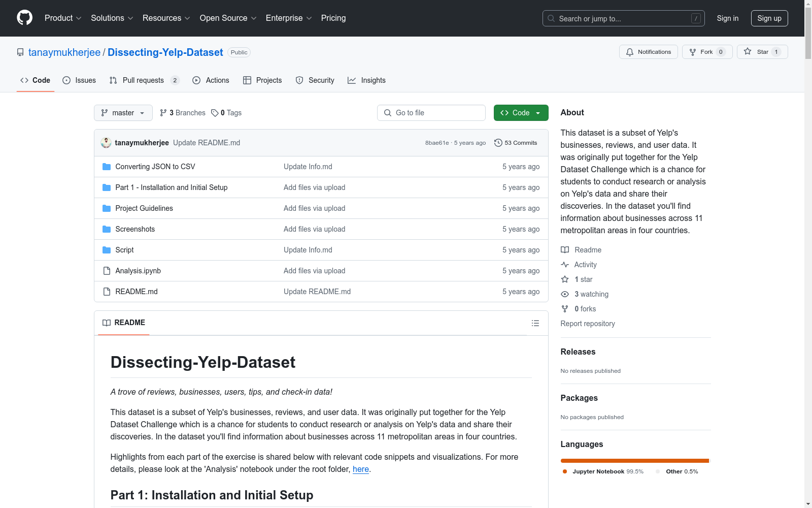Screen dimensions: 812x508
Task: Click the repository icon beside tanaymukherjee
Action: (20, 52)
